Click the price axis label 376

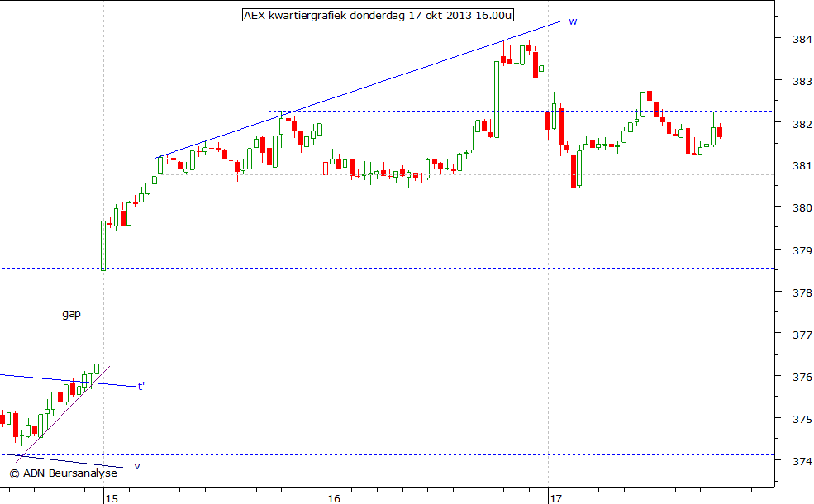point(802,378)
